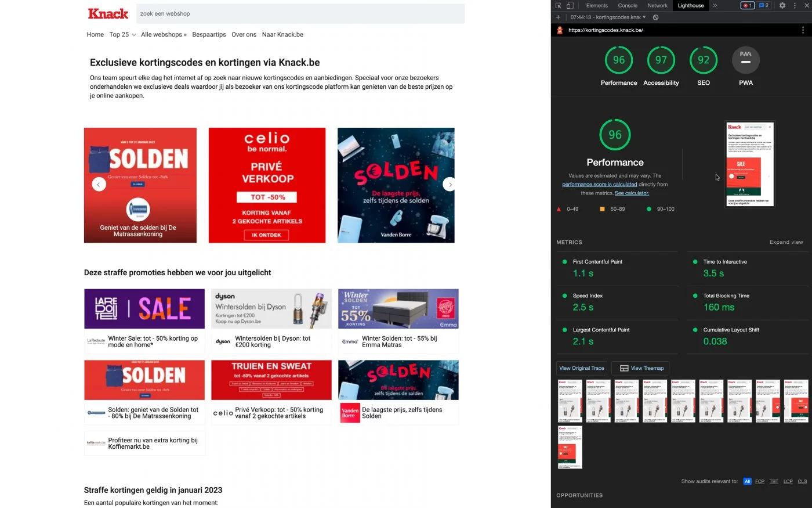The image size is (812, 508).
Task: Start a new Lighthouse report with plus icon
Action: click(558, 17)
